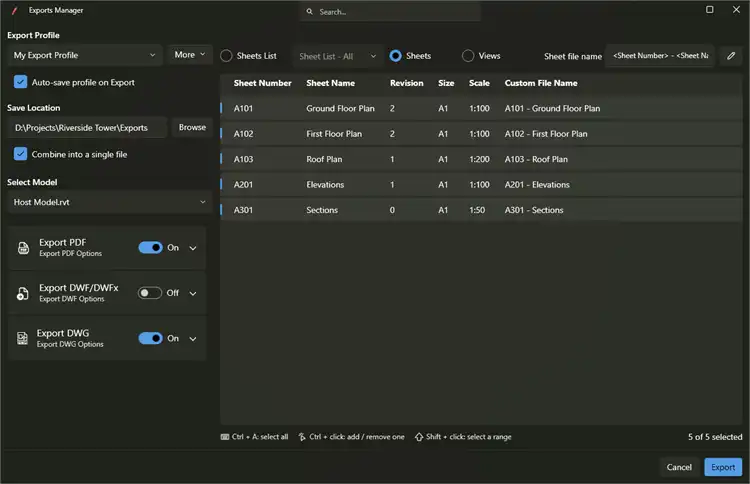Image resolution: width=750 pixels, height=484 pixels.
Task: Open the My Export Profile dropdown
Action: (85, 55)
